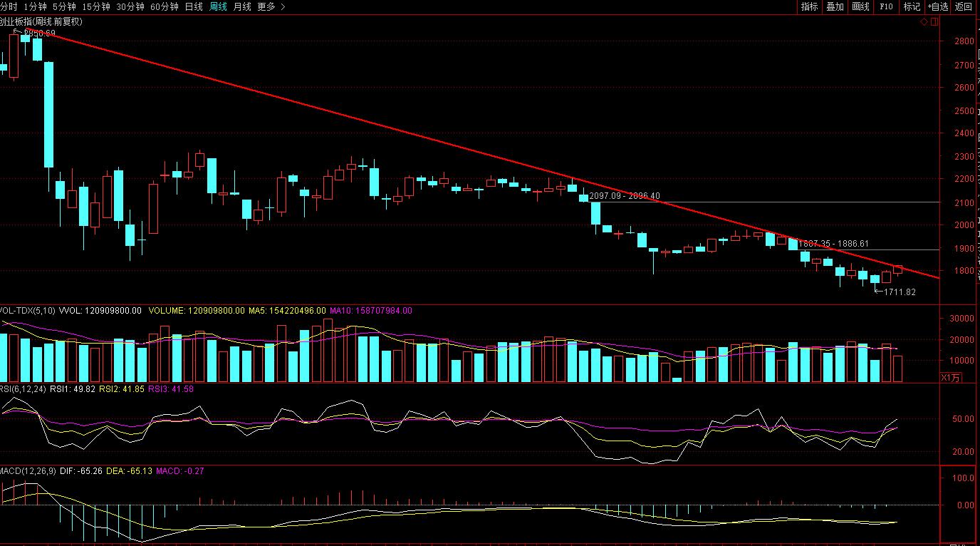Screen dimensions: 980x546
Task: Click the DEA: -65.13 value
Action: (129, 472)
